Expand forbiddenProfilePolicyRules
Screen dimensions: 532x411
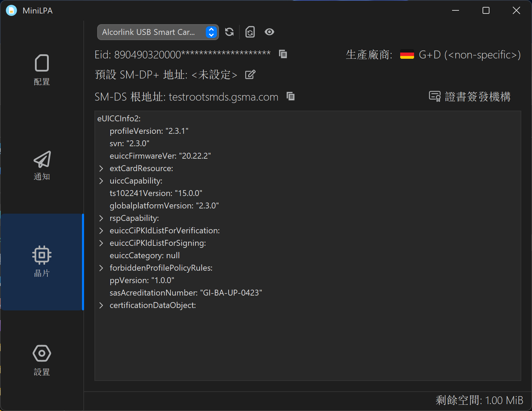(101, 268)
